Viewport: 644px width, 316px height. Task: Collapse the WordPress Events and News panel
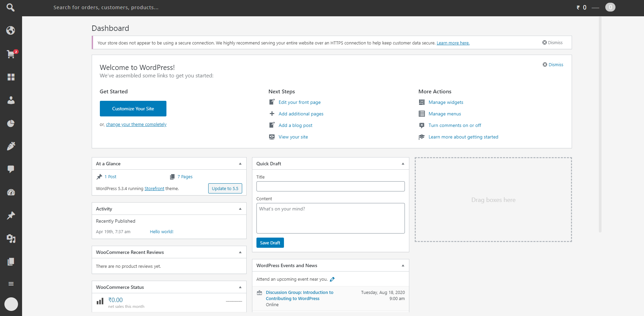coord(403,265)
